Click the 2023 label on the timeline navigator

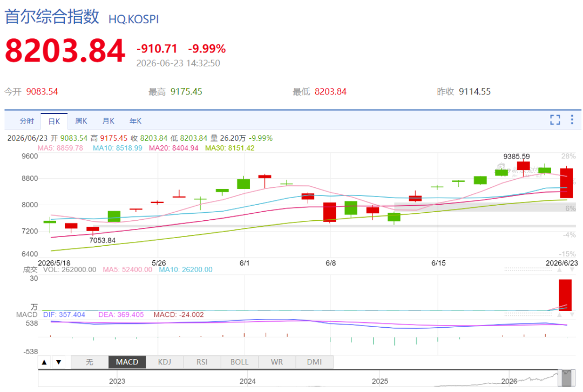pos(117,381)
